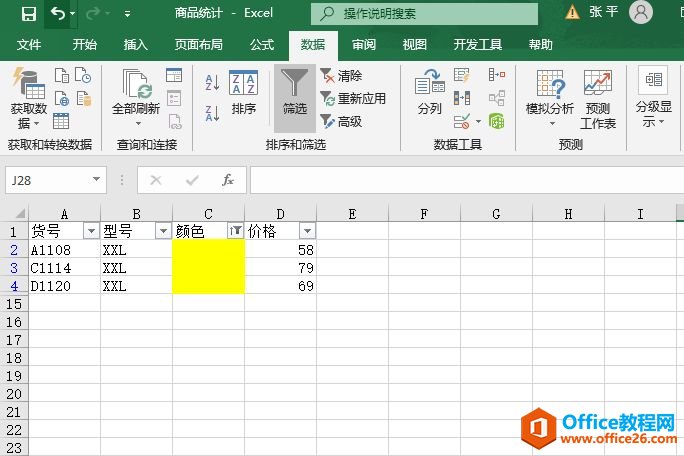The image size is (684, 456).
Task: Click Existing Connections icon
Action: [x=83, y=99]
